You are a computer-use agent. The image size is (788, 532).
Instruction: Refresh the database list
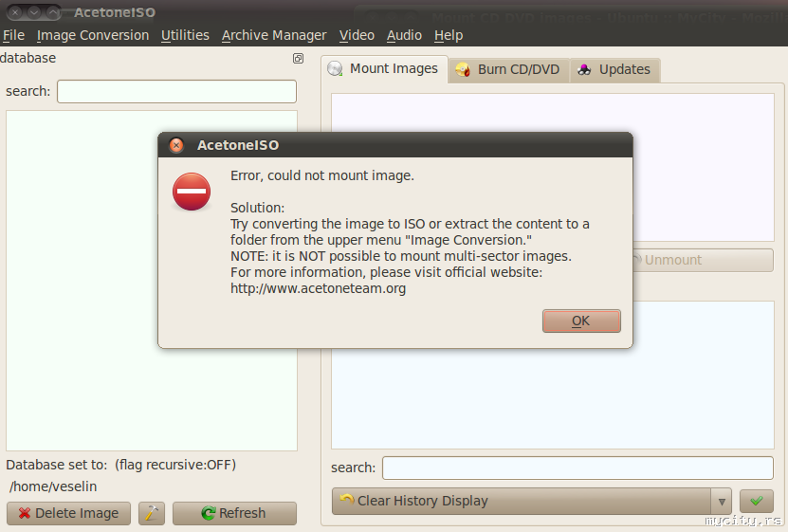pyautogui.click(x=234, y=513)
